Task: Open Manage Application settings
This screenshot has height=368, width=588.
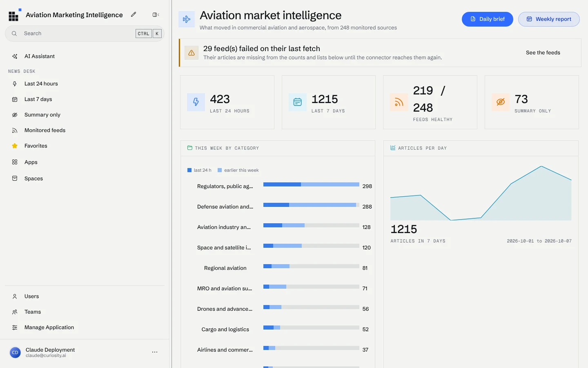Action: click(x=85, y=328)
